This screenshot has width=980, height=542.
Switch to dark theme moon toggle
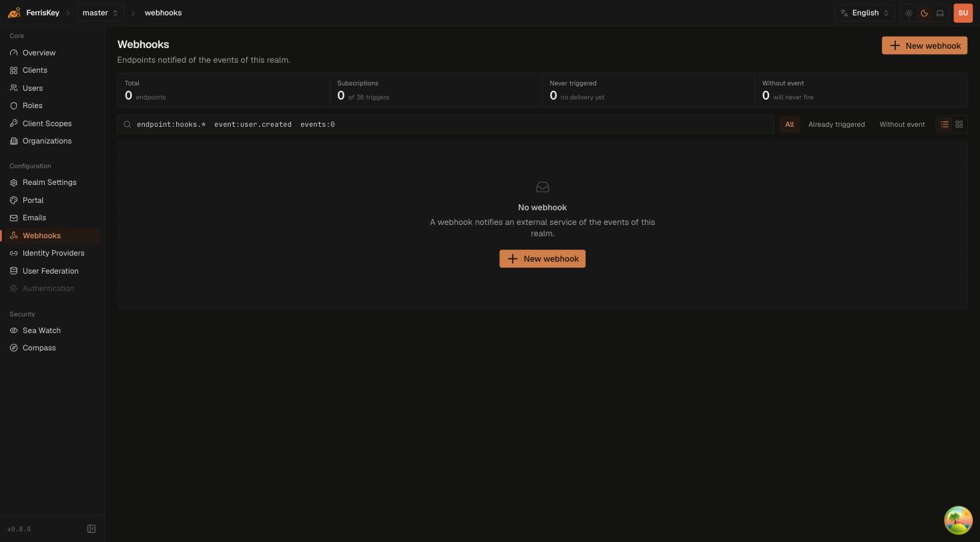pos(924,13)
